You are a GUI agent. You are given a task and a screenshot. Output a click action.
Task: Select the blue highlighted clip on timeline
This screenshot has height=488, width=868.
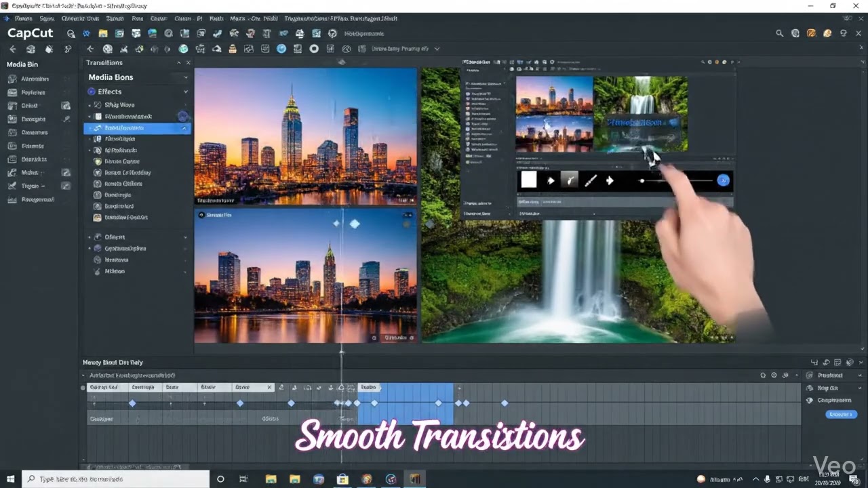pyautogui.click(x=406, y=404)
